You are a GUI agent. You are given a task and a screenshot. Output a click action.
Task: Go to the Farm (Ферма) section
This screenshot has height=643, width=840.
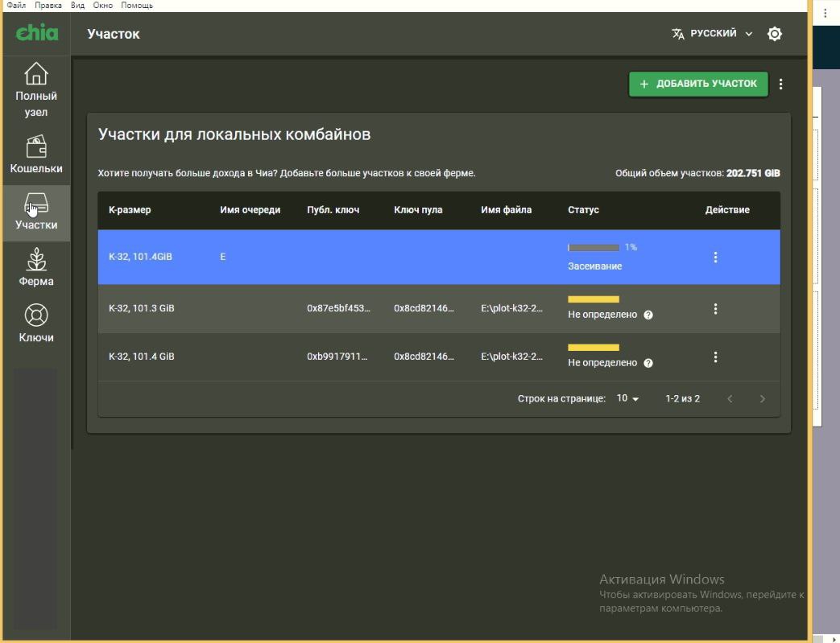[x=36, y=267]
